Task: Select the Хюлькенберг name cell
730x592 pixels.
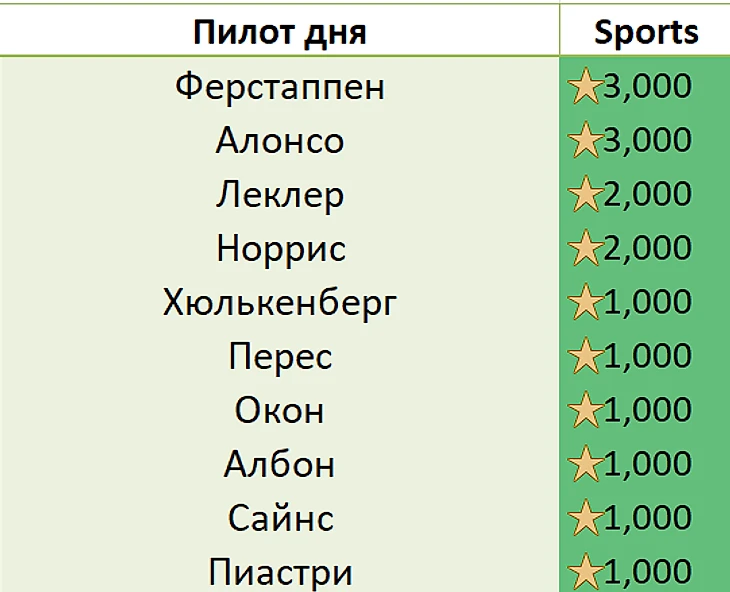Action: pyautogui.click(x=280, y=303)
